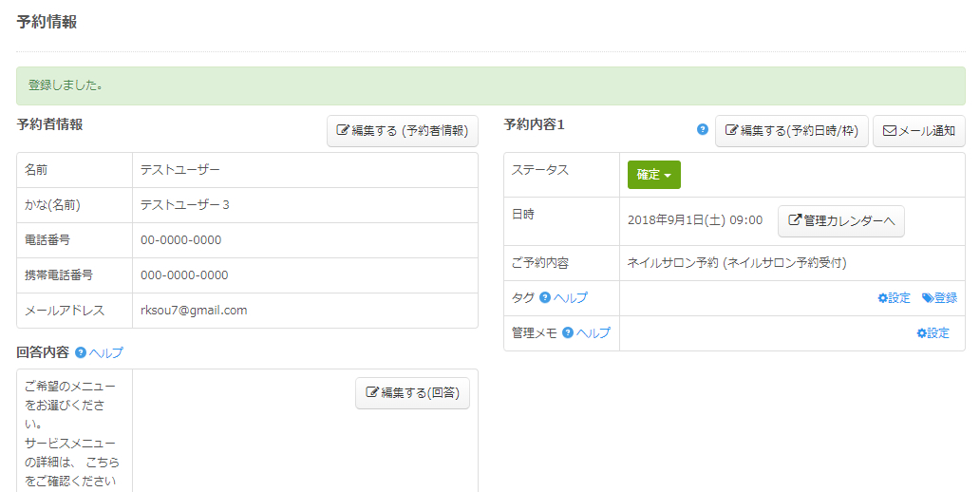Screen dimensions: 980x492
Task: Click the mobile number 000-0000-0000
Action: pos(184,275)
